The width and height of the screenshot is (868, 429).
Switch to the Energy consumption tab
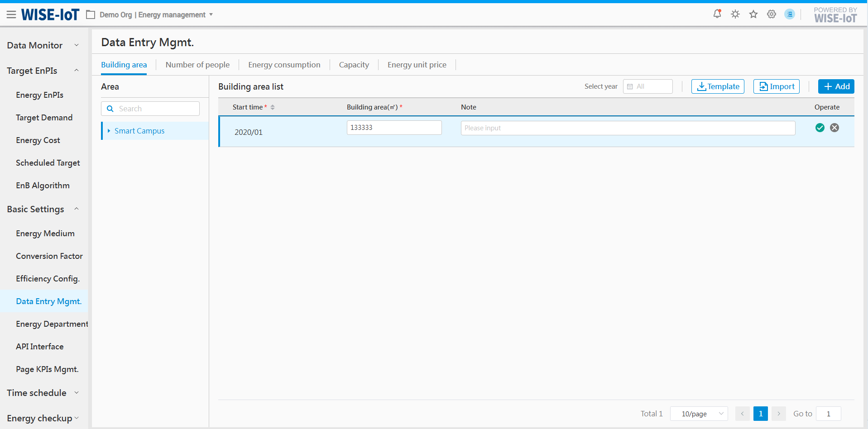284,65
